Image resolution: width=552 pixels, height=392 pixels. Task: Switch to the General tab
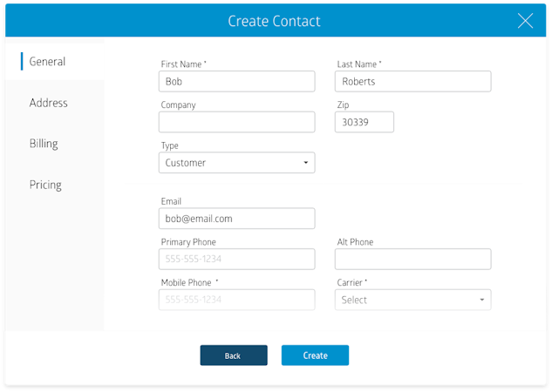pyautogui.click(x=48, y=62)
